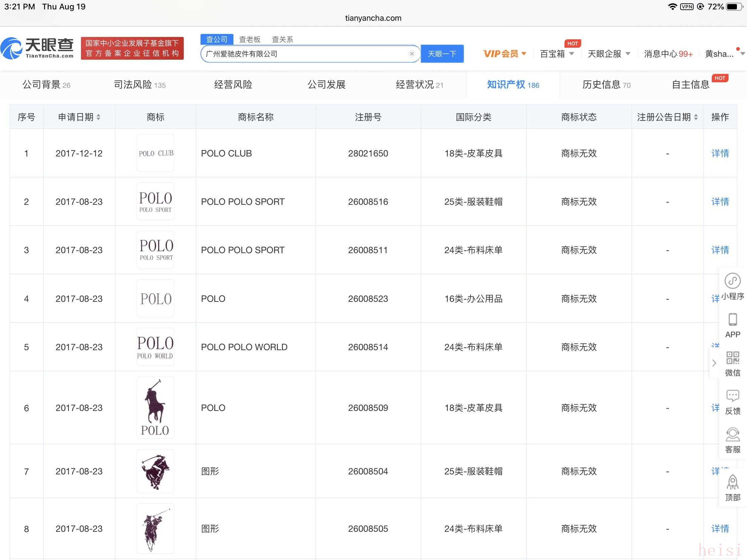Image resolution: width=747 pixels, height=560 pixels.
Task: Expand the 天眼企服 dropdown
Action: click(609, 54)
